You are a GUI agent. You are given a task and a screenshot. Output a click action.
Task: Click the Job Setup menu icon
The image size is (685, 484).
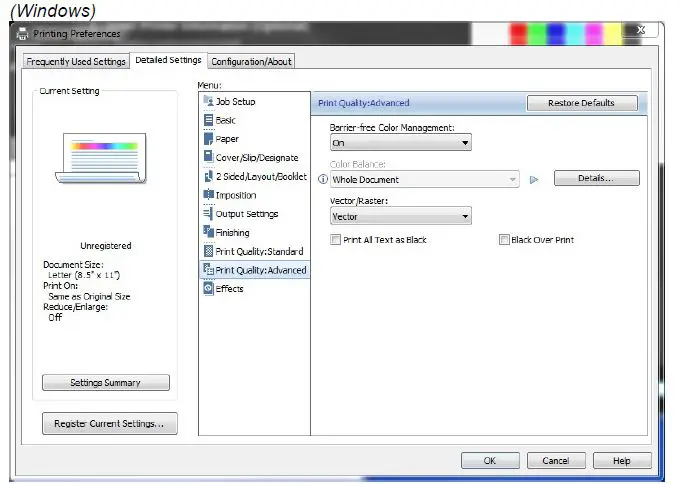(208, 101)
